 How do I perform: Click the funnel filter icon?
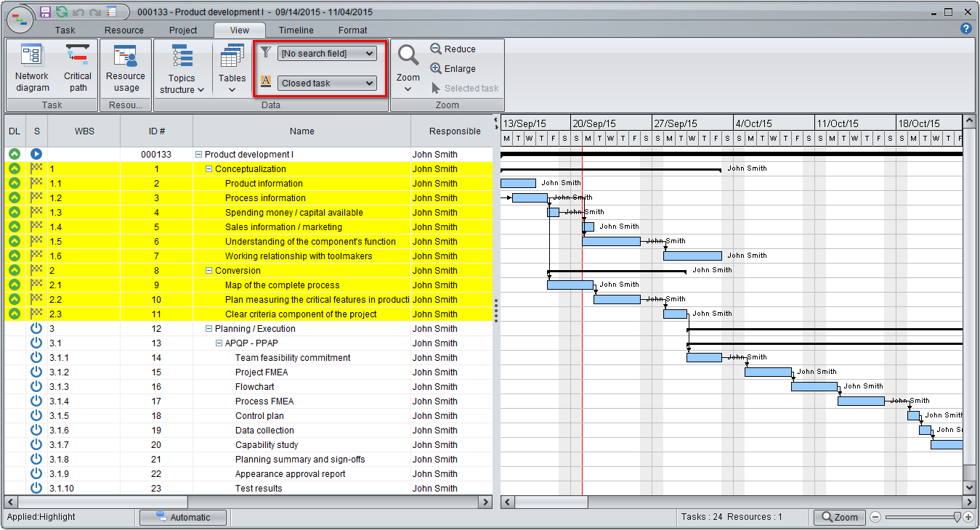tap(266, 53)
